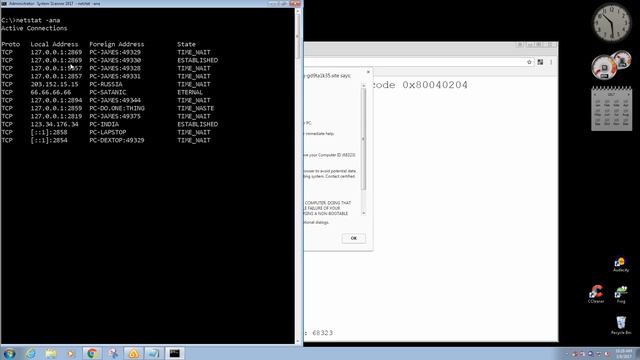Click the browser extension icon beside the star
This screenshot has width=640, height=360.
coord(540,62)
